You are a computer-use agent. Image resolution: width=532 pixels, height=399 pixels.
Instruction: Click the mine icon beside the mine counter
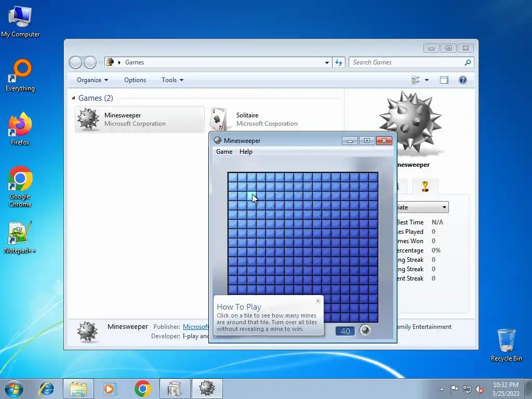pos(365,330)
